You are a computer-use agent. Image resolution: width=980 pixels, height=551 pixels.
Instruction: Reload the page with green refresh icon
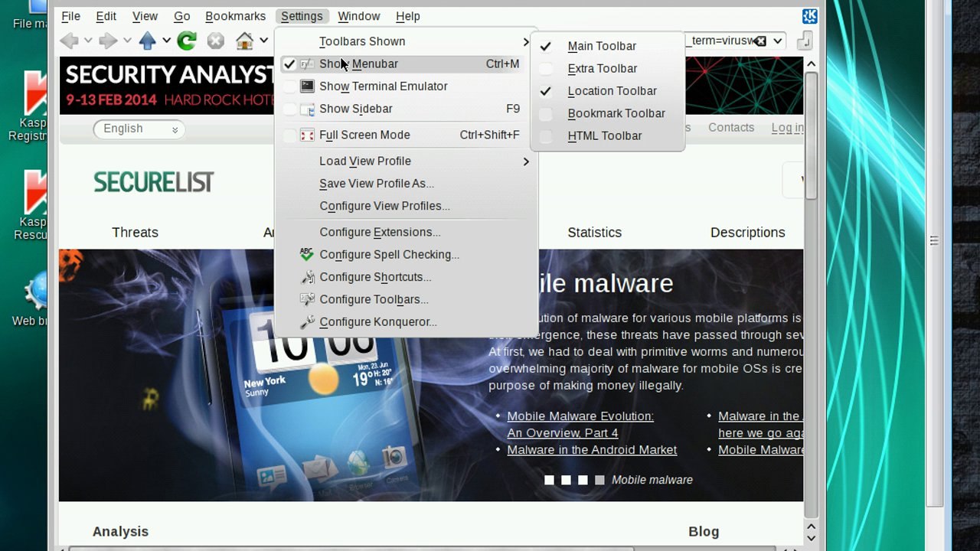[187, 41]
